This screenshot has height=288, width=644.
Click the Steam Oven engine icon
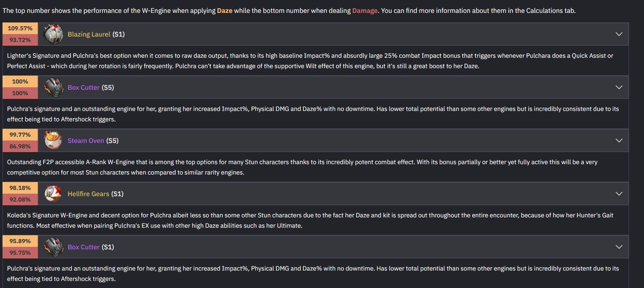53,140
